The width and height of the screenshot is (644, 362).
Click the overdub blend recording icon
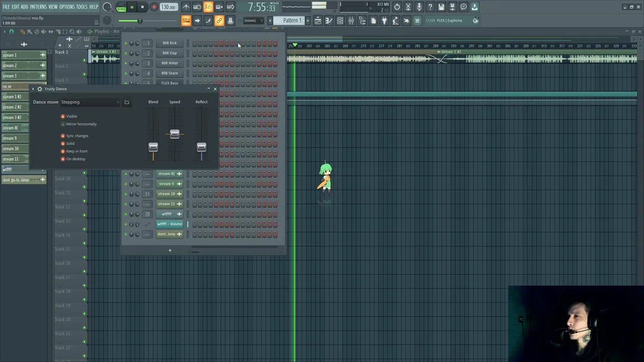[219, 7]
